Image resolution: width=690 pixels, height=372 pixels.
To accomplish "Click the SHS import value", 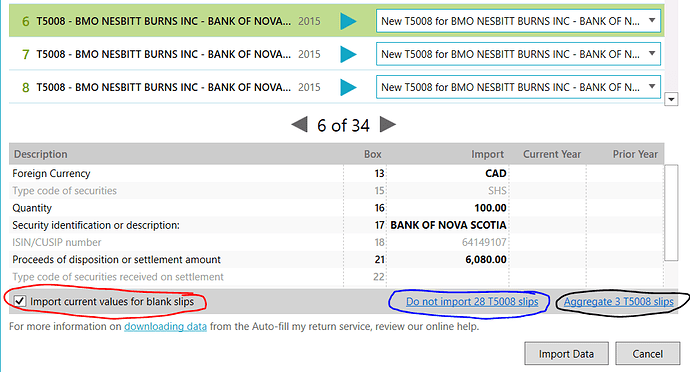I will pyautogui.click(x=497, y=191).
